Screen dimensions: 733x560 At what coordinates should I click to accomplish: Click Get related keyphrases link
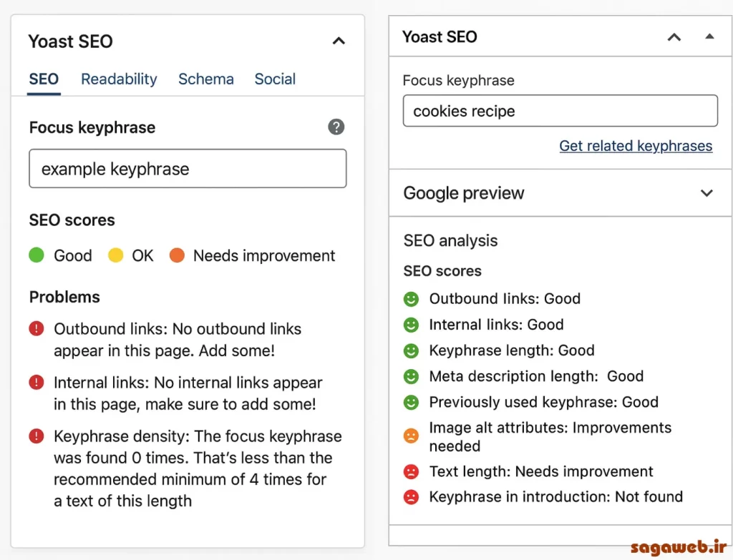coord(636,146)
